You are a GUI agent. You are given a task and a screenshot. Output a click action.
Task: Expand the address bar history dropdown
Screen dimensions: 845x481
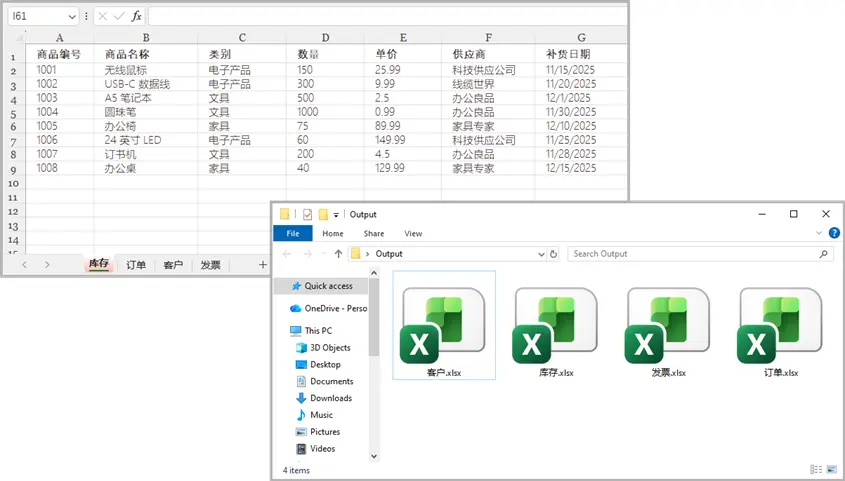[541, 254]
